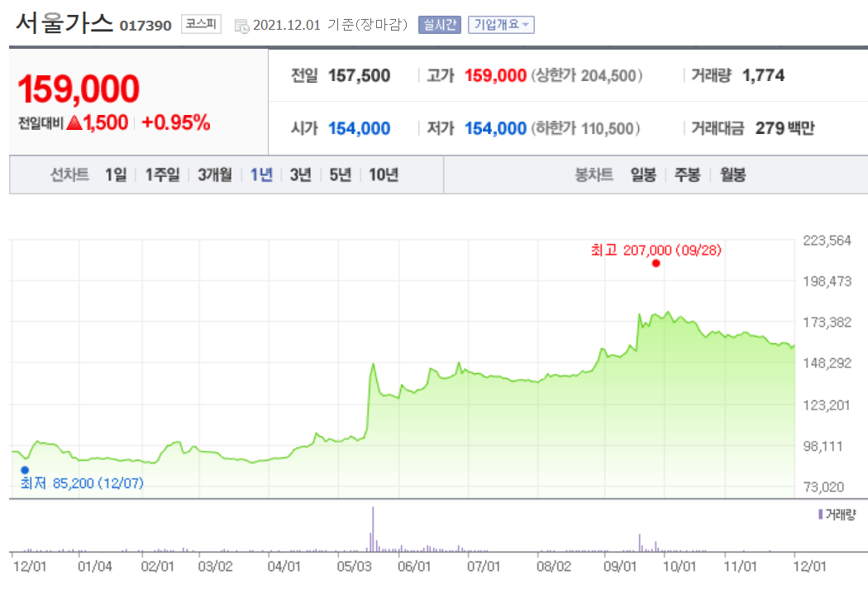Screen dimensions: 868x589
Task: Select the 10년 line chart tab
Action: (384, 175)
